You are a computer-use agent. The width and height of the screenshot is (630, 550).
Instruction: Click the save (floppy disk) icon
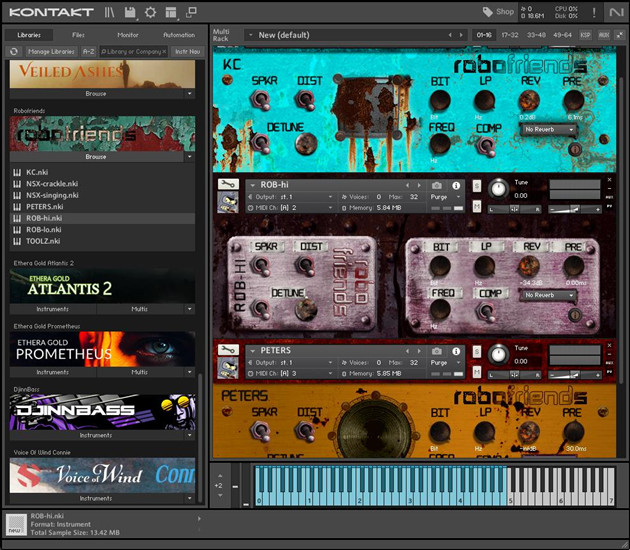click(x=130, y=13)
